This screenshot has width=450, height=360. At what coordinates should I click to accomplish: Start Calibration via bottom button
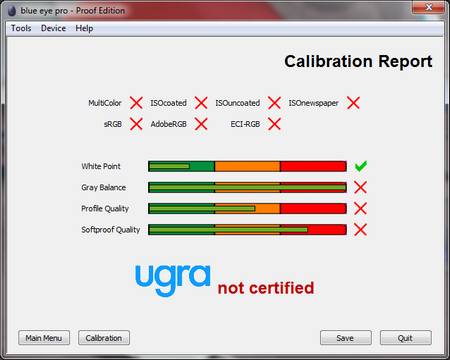pyautogui.click(x=104, y=338)
